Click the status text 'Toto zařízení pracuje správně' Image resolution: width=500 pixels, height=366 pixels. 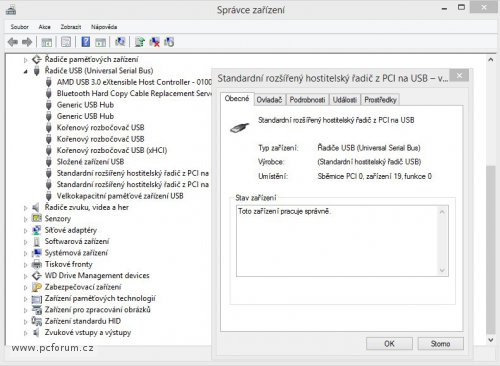(x=284, y=211)
